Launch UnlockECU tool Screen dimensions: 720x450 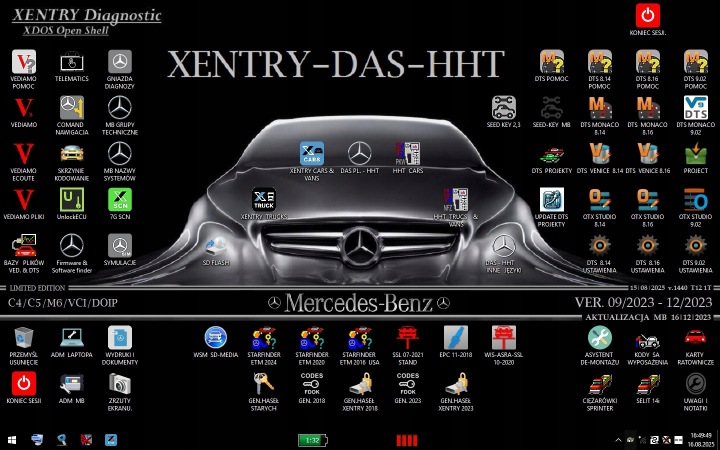[72, 200]
